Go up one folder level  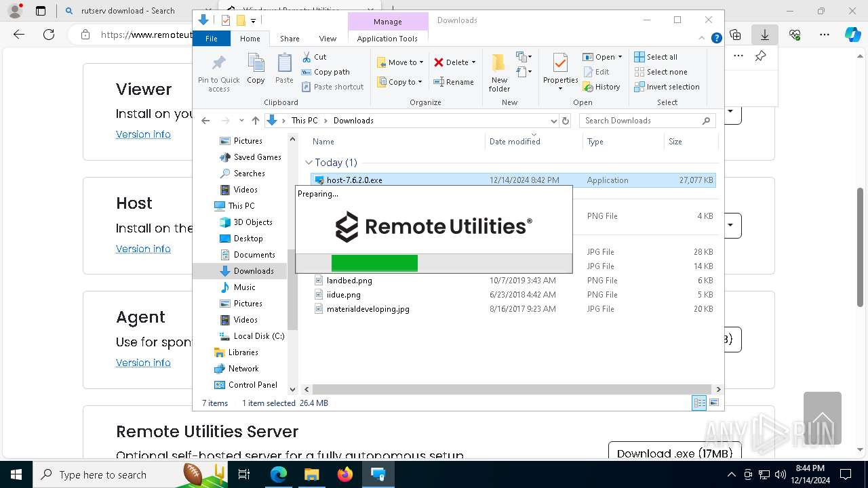coord(255,121)
